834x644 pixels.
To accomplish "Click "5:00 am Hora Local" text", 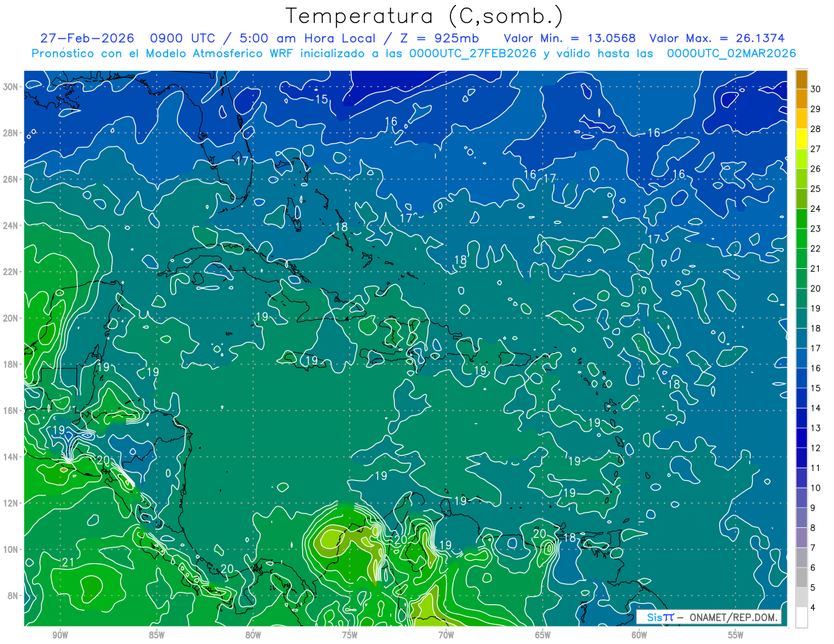I will click(309, 38).
